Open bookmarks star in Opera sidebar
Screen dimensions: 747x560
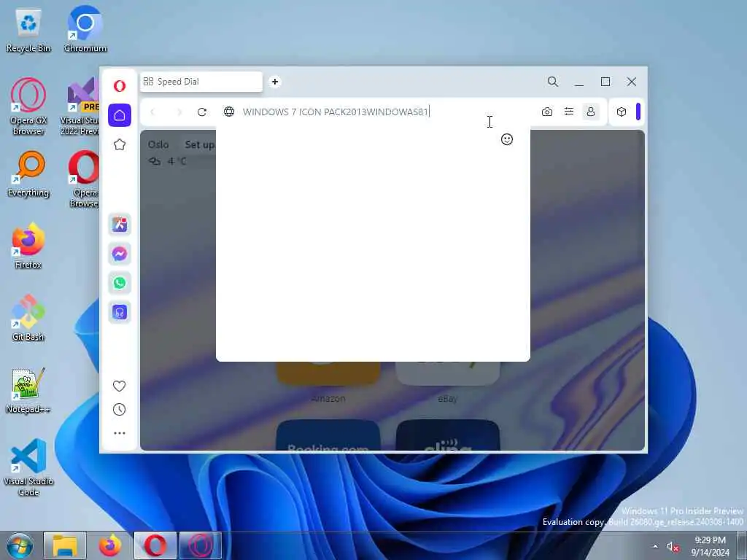pyautogui.click(x=120, y=144)
